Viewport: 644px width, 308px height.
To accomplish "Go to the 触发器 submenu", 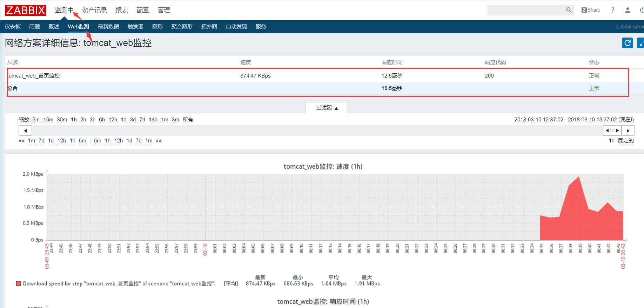I will pos(135,27).
